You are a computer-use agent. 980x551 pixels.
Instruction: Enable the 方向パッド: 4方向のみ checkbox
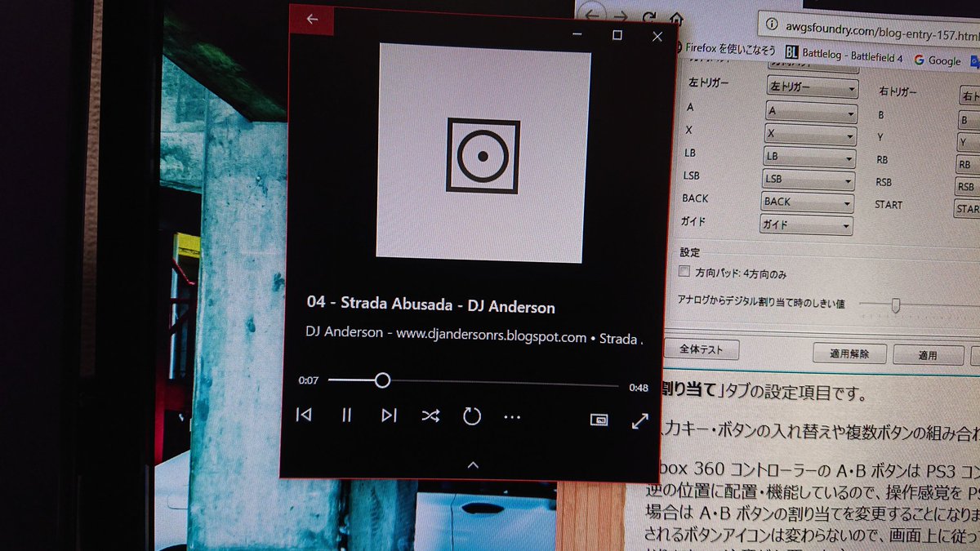pyautogui.click(x=684, y=272)
